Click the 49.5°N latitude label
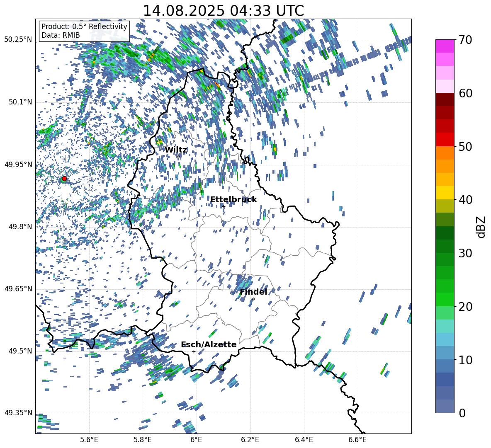 tap(20, 351)
